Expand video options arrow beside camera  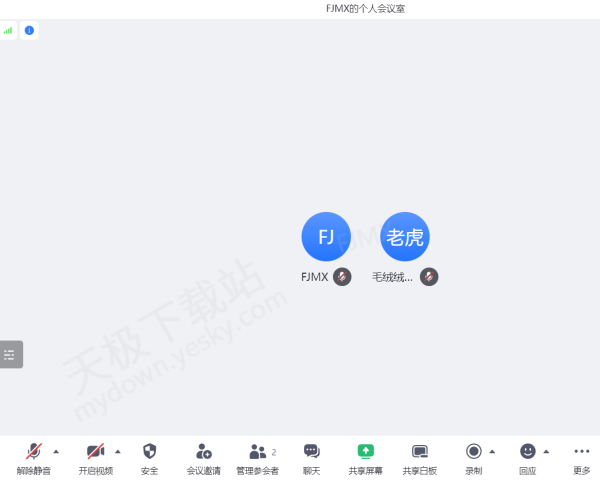[118, 452]
